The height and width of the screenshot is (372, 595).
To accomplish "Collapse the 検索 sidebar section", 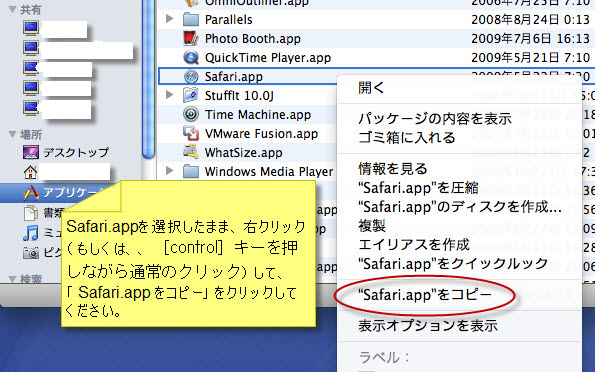I will [12, 279].
